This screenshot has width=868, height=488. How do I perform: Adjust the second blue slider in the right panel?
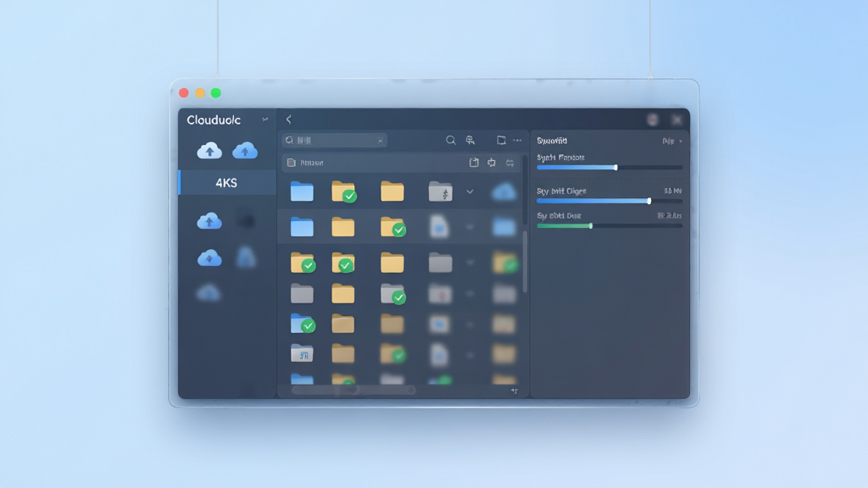click(x=609, y=201)
